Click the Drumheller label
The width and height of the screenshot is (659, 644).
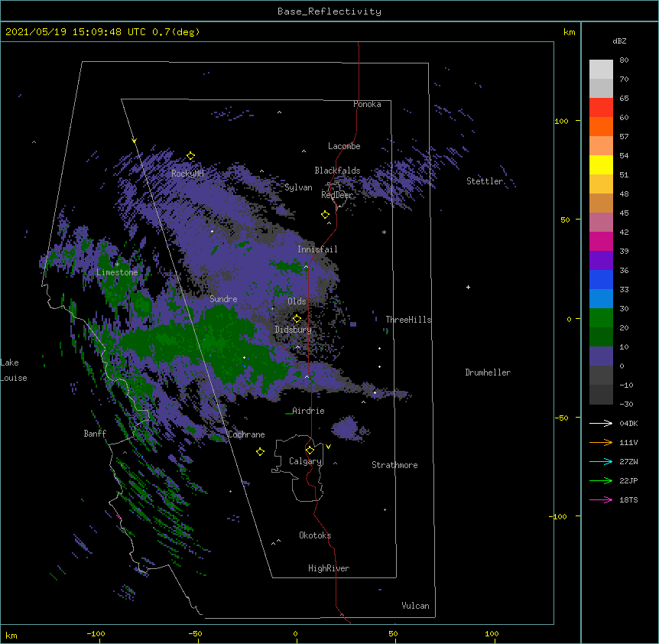coord(488,372)
